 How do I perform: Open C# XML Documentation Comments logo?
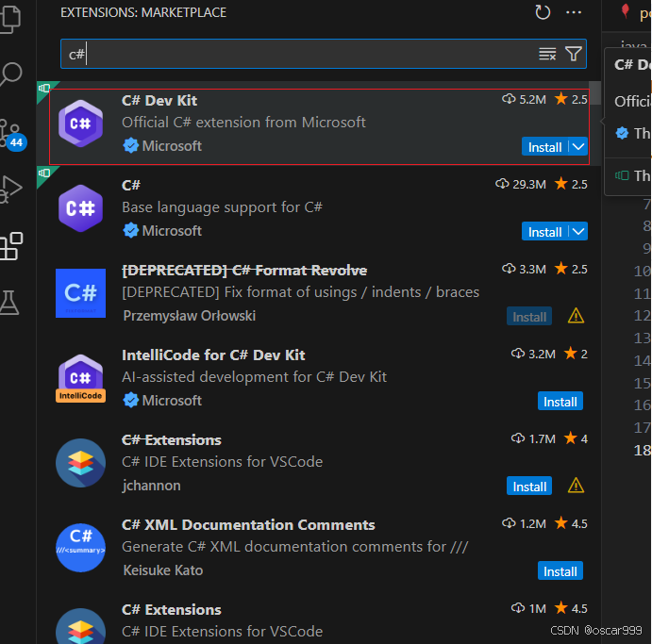pos(80,548)
